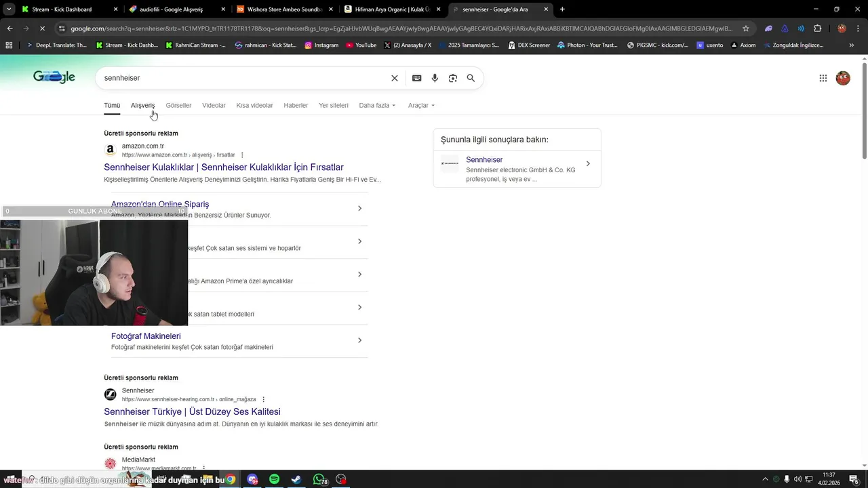Image resolution: width=868 pixels, height=488 pixels.
Task: Open YouTube bookmark
Action: [x=361, y=45]
